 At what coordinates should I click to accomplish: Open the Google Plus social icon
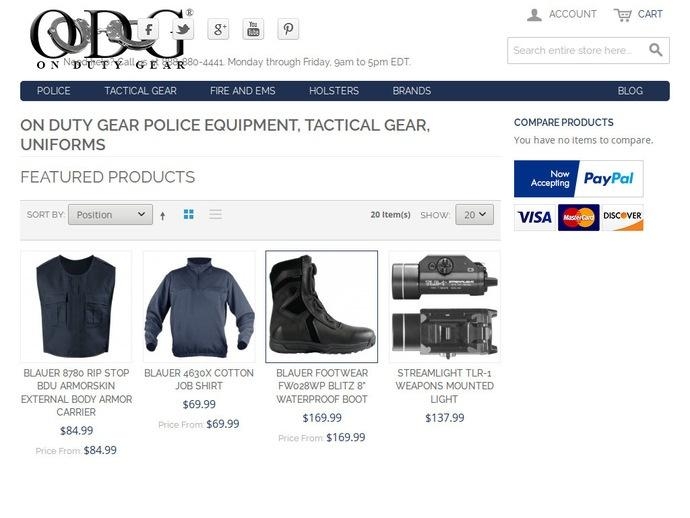click(x=218, y=29)
